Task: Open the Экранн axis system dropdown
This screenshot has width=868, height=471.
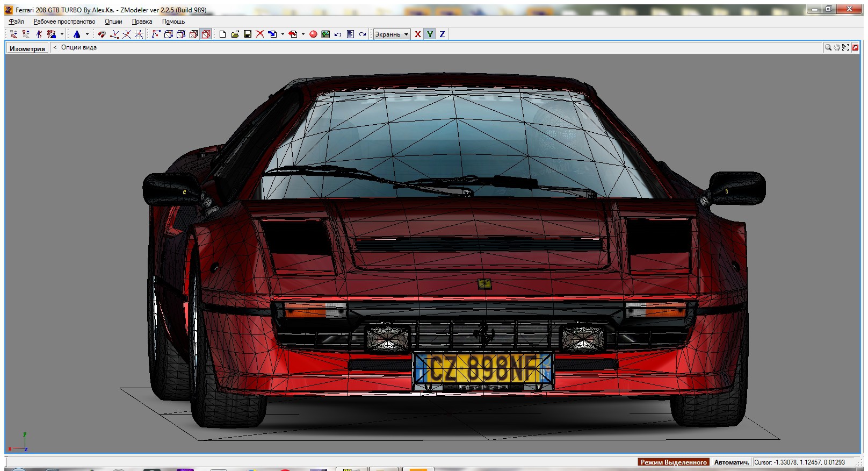Action: (x=392, y=34)
